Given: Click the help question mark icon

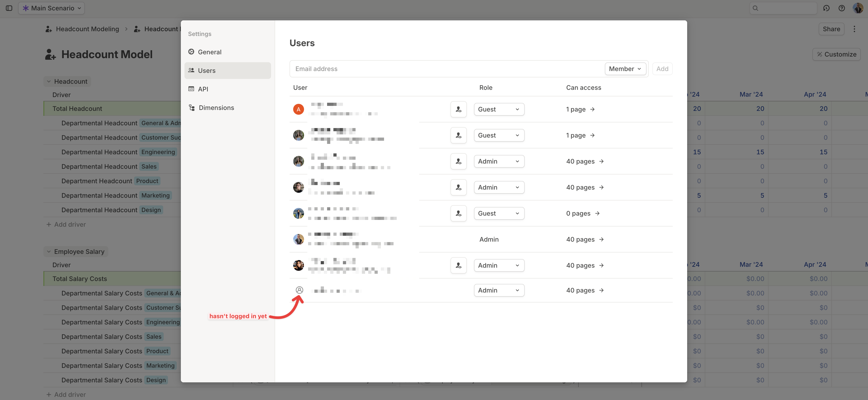Looking at the screenshot, I should [841, 8].
